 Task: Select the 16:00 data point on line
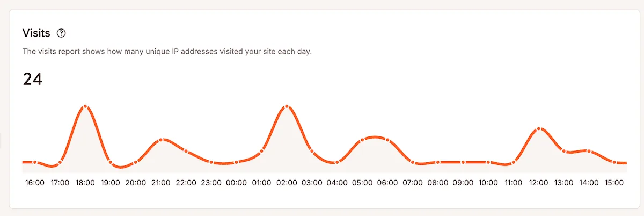(35, 162)
